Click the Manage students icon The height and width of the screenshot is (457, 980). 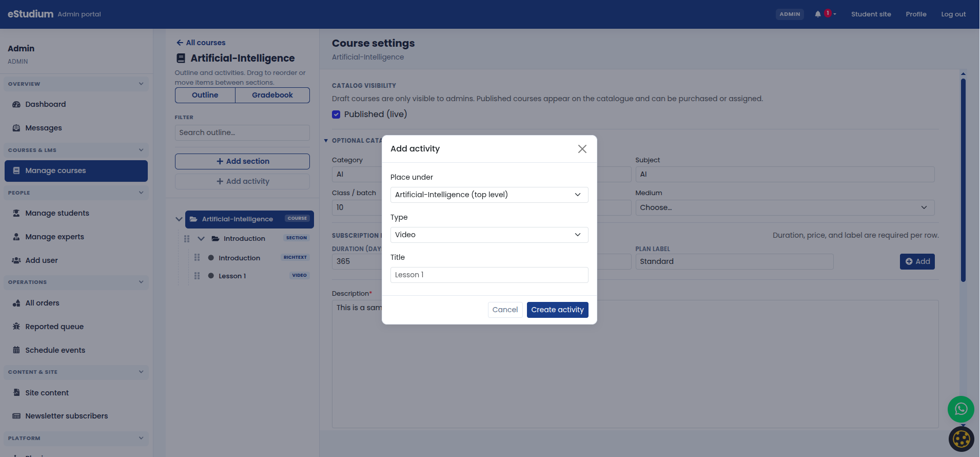click(16, 213)
